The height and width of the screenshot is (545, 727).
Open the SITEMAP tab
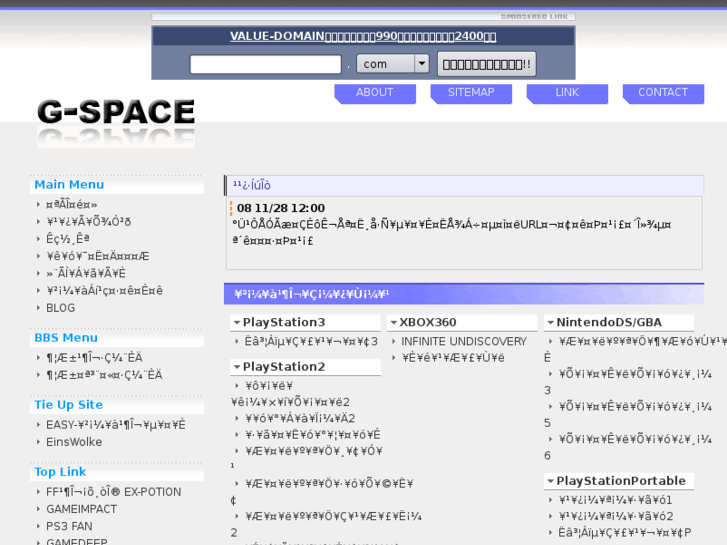pos(471,93)
